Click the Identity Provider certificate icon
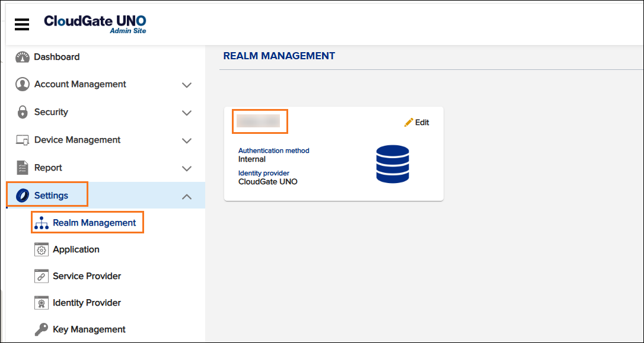Image resolution: width=644 pixels, height=343 pixels. [x=42, y=303]
